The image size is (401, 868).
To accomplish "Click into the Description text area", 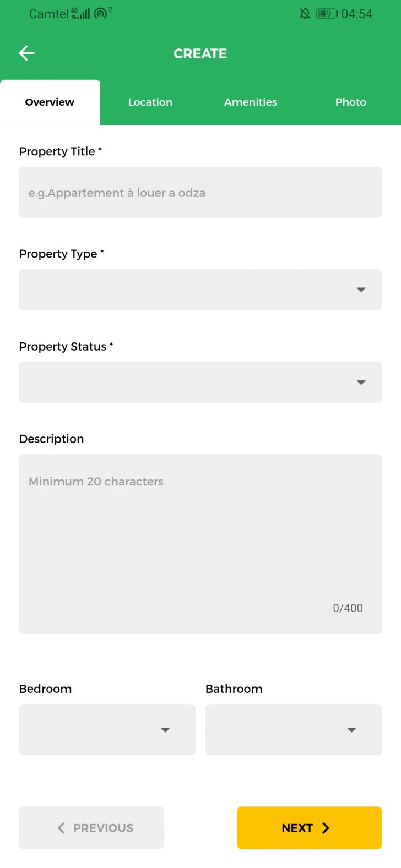I will 200,543.
